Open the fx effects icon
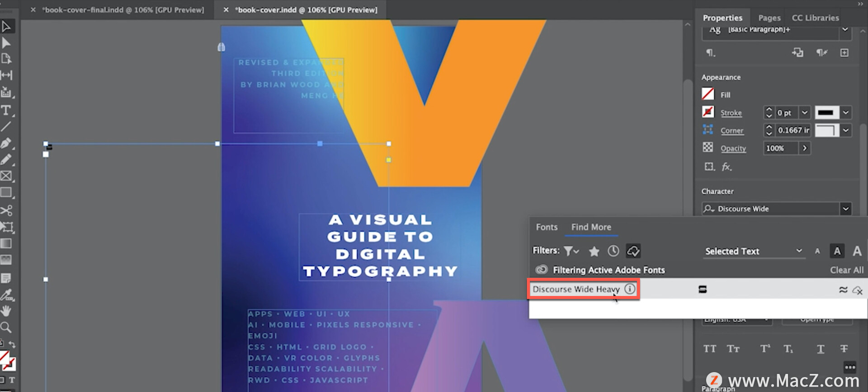Screen dimensions: 868x392 pyautogui.click(x=726, y=167)
